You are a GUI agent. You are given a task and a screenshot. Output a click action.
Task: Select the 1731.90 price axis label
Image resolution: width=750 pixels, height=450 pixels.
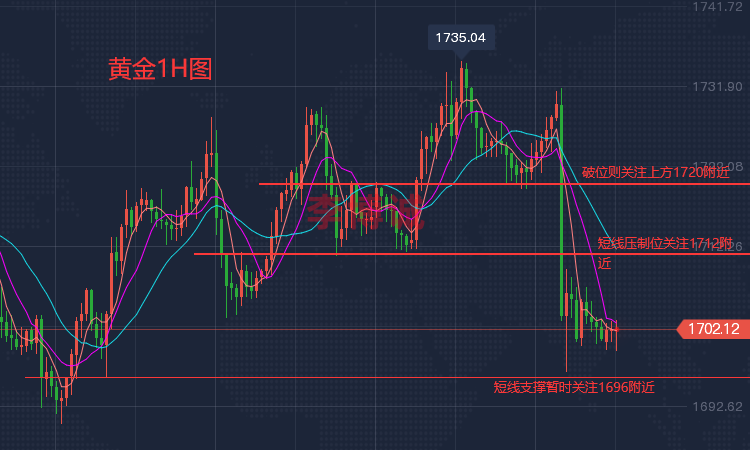click(717, 87)
